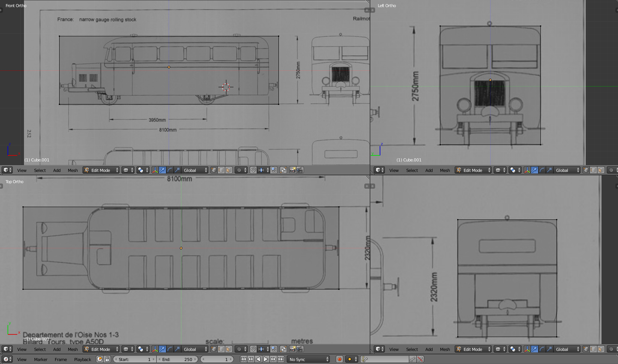The image size is (618, 364).
Task: Toggle the 3D manipulator widget in Front Ortho header
Action: [x=155, y=170]
